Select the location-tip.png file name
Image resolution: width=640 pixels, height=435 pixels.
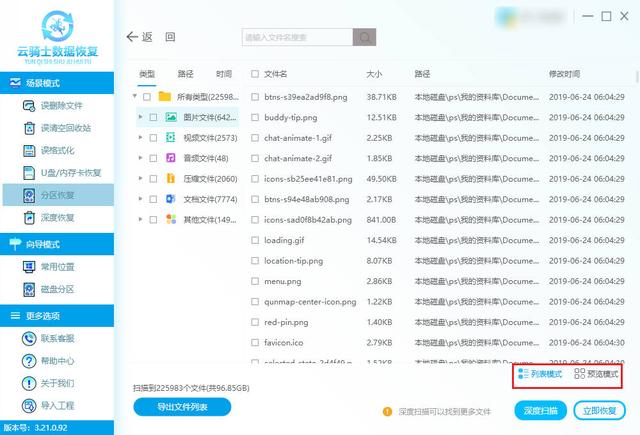[x=293, y=261]
